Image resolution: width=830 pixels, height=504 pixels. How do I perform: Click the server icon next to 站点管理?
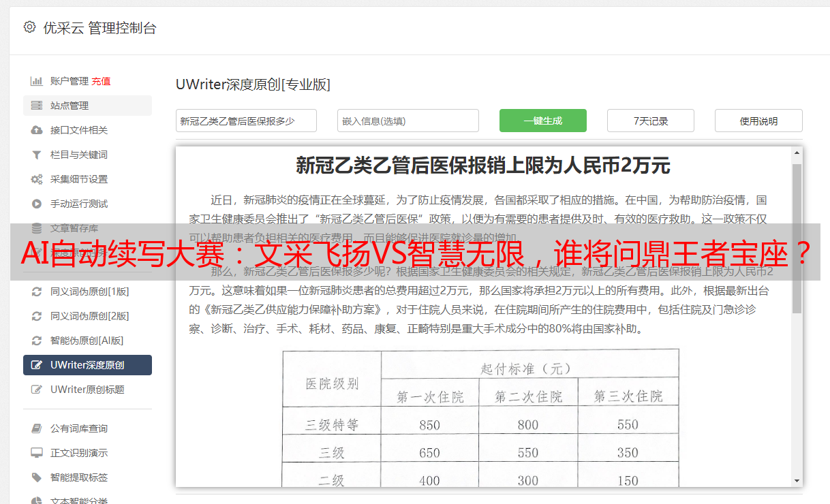(37, 106)
